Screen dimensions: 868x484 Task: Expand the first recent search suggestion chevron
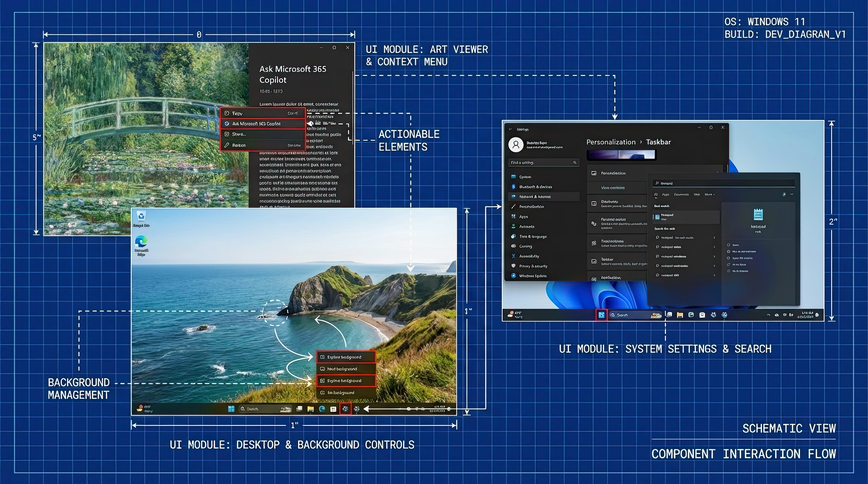pyautogui.click(x=715, y=238)
